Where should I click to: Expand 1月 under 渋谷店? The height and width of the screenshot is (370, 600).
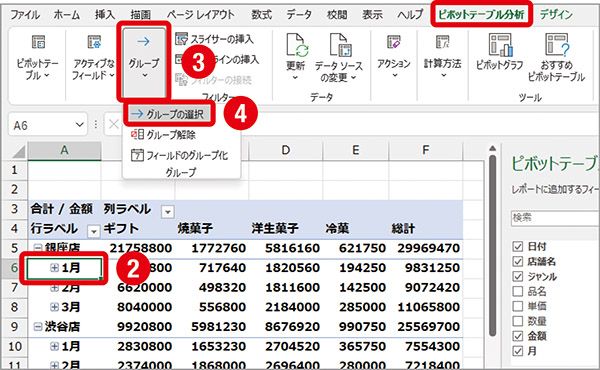tap(54, 346)
